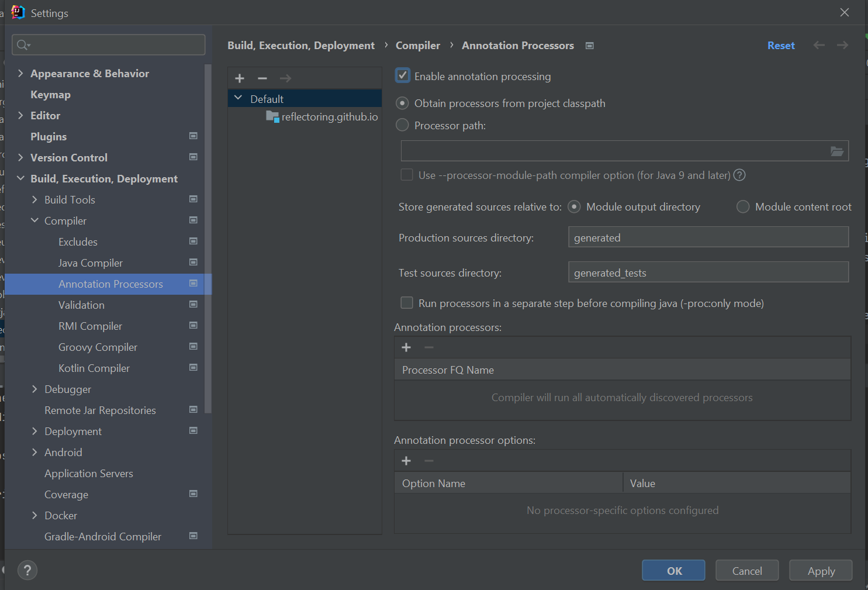Click Production sources directory field
This screenshot has height=590, width=868.
(x=708, y=237)
